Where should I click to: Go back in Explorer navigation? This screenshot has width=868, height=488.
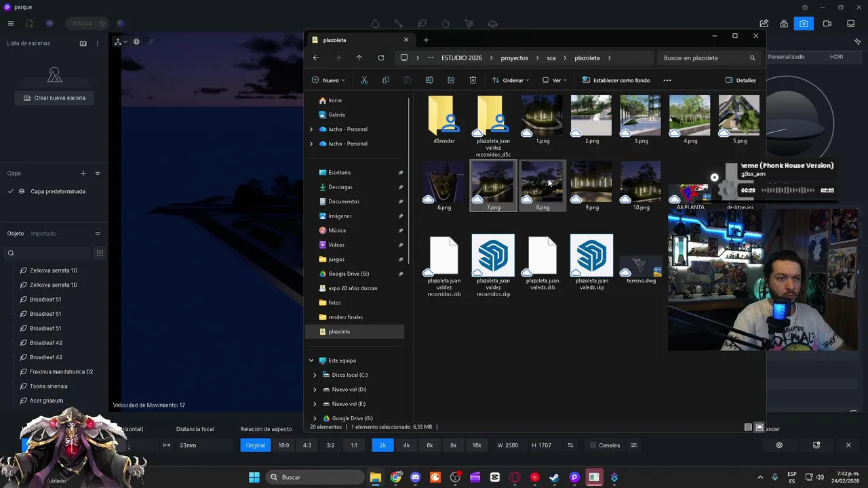pyautogui.click(x=316, y=58)
